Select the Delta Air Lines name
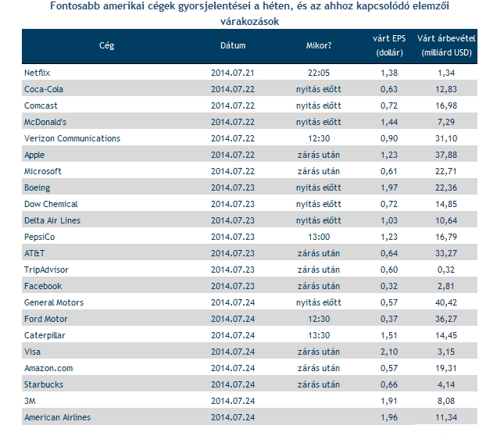 pos(52,220)
